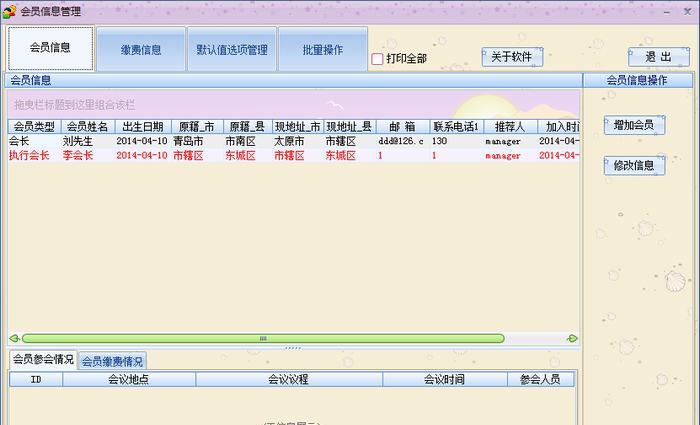This screenshot has height=425, width=700.
Task: Click the 现地址_县 column header
Action: [350, 127]
